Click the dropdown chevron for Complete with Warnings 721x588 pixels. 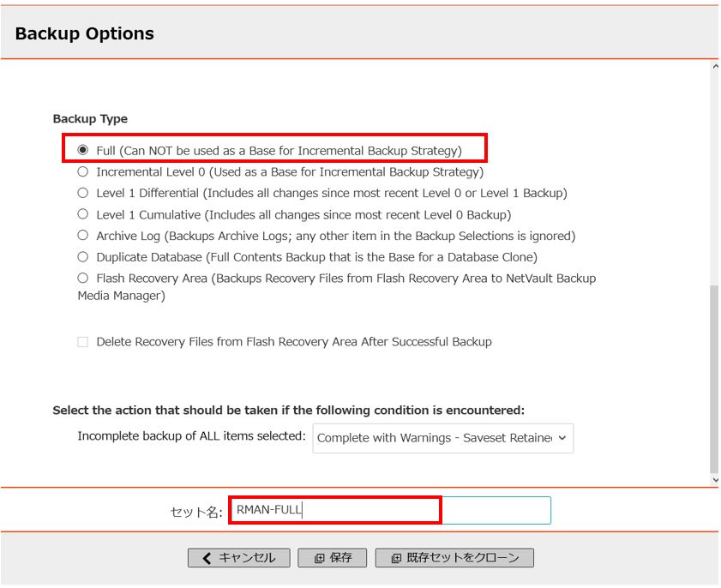[562, 438]
